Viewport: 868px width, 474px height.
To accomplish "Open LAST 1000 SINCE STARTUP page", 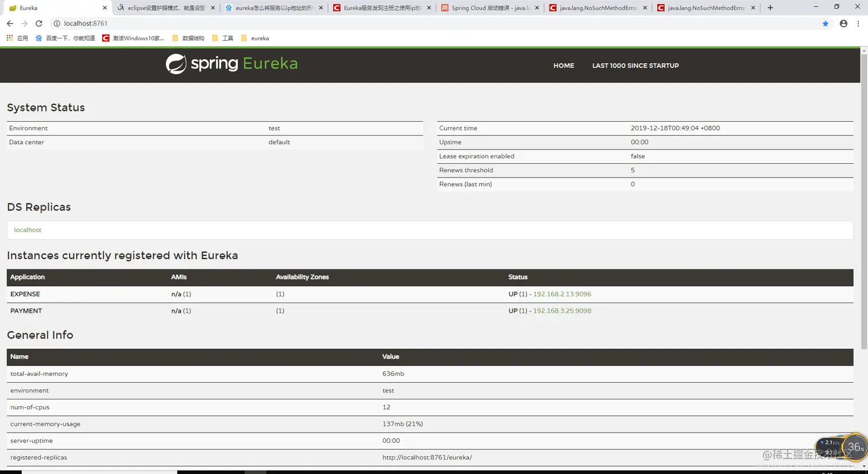I will 635,65.
